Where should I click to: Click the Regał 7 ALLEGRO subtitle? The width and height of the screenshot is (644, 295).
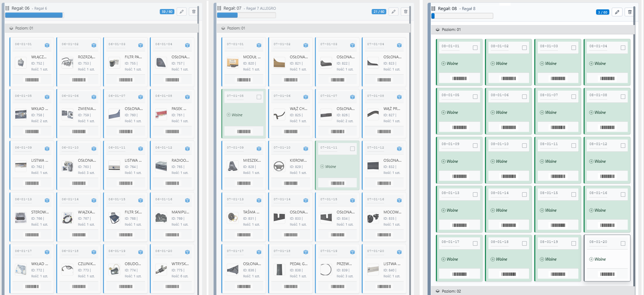point(261,8)
